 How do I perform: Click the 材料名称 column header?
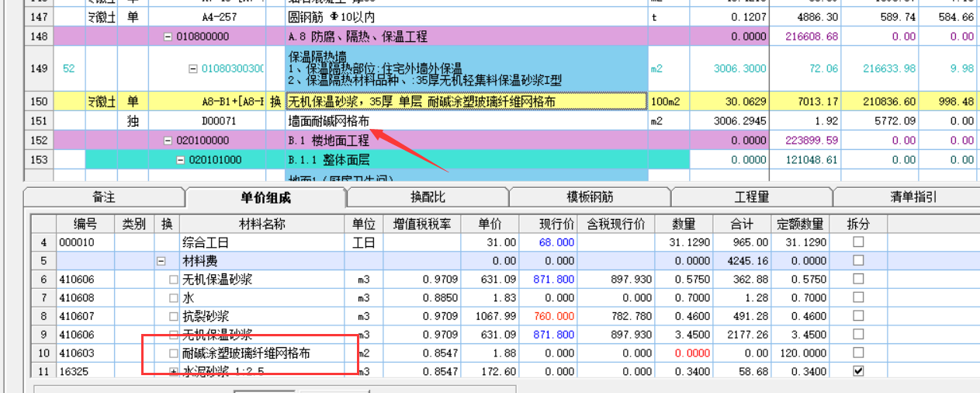point(262,224)
